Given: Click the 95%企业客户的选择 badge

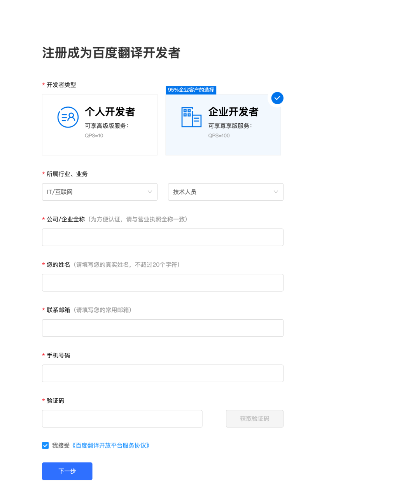Looking at the screenshot, I should click(x=191, y=90).
